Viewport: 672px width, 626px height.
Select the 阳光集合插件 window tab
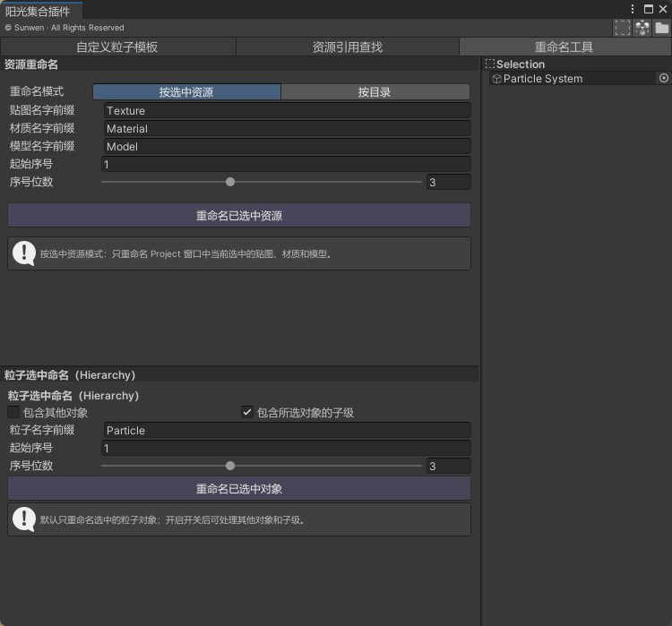pos(41,11)
